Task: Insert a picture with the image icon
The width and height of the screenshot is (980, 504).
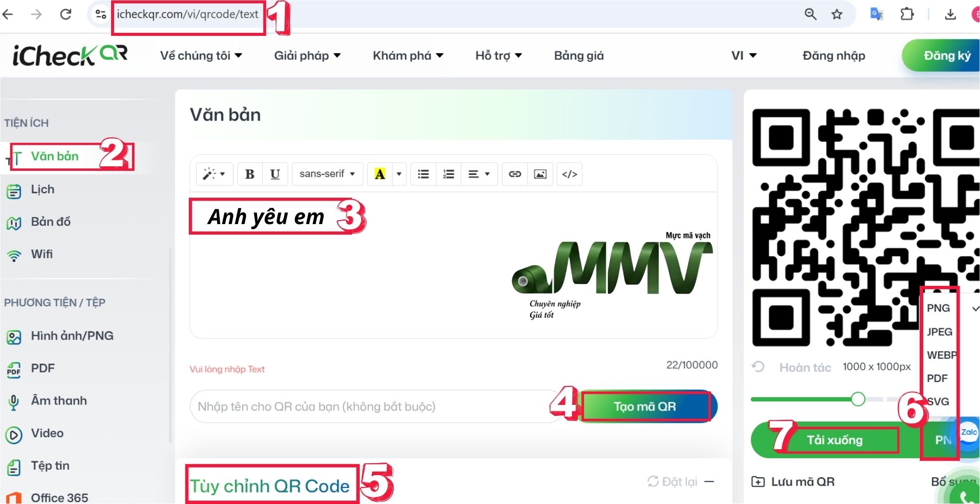Action: coord(540,174)
